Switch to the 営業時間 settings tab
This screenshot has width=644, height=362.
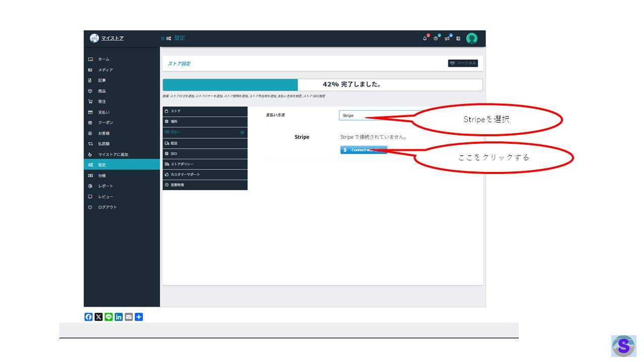tap(205, 185)
